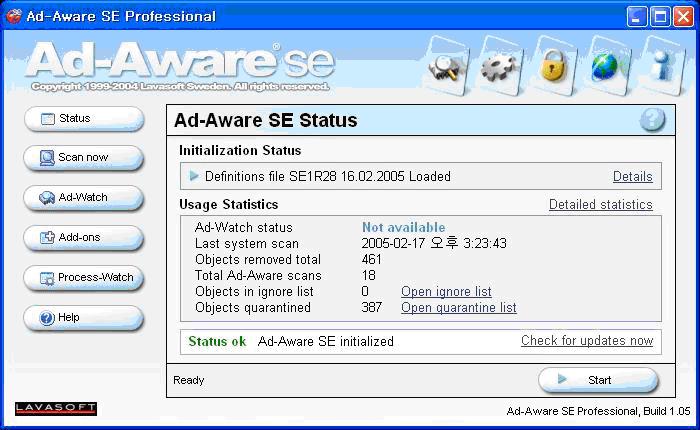
Task: Click Open ignore list link
Action: [x=446, y=292]
